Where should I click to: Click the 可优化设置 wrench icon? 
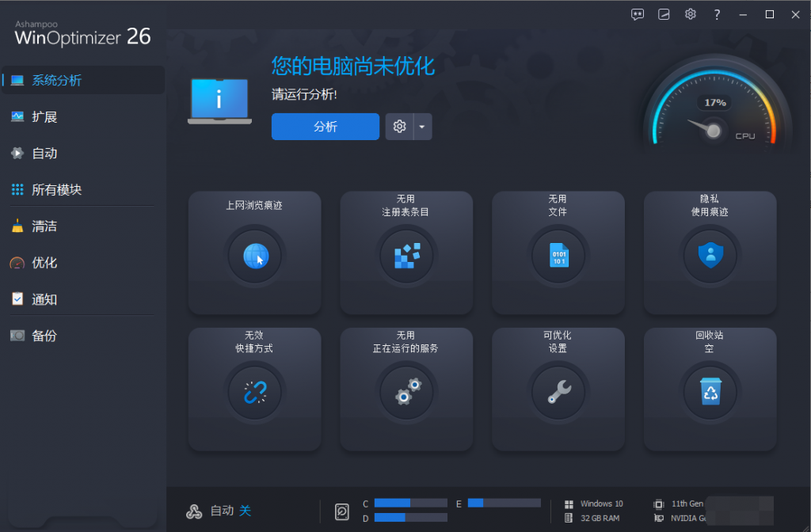tap(558, 391)
